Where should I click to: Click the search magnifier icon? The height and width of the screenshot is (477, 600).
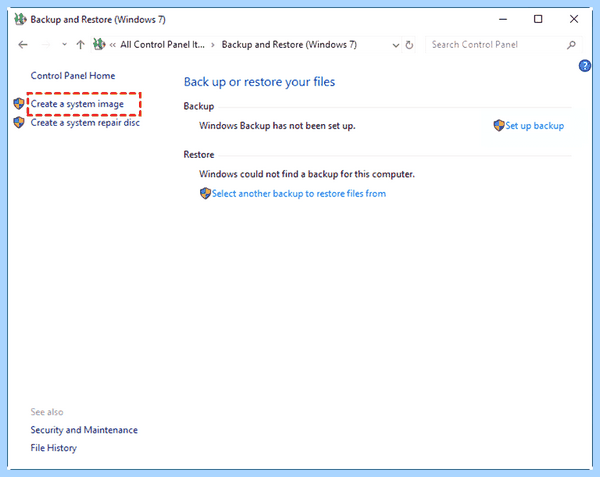tap(571, 45)
